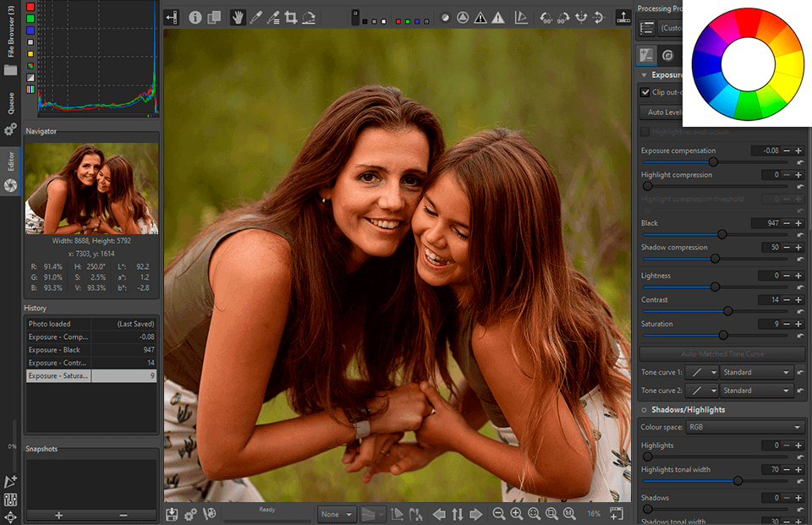Viewport: 812px width, 525px height.
Task: Rotate image 90° left
Action: pyautogui.click(x=546, y=17)
